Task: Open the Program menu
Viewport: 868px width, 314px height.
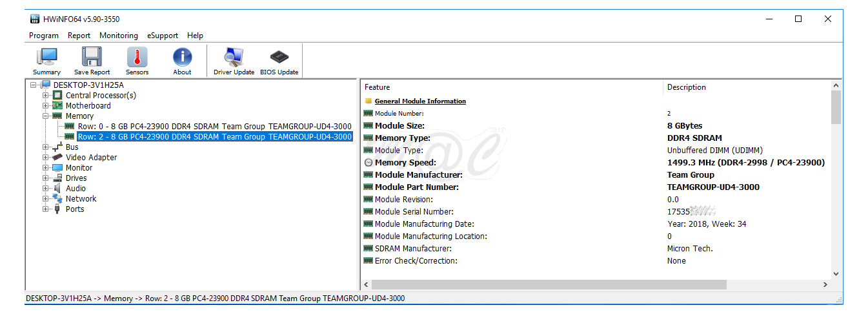Action: coord(44,36)
